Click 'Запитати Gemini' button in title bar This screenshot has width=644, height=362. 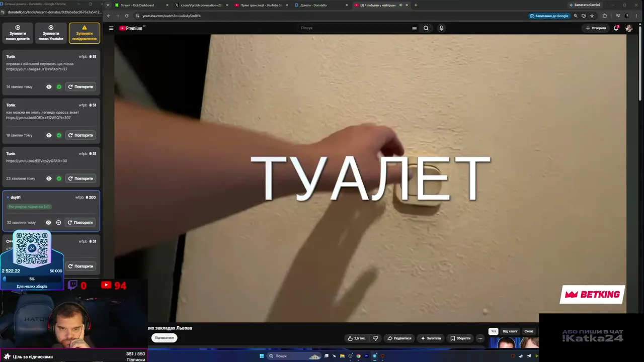click(585, 5)
